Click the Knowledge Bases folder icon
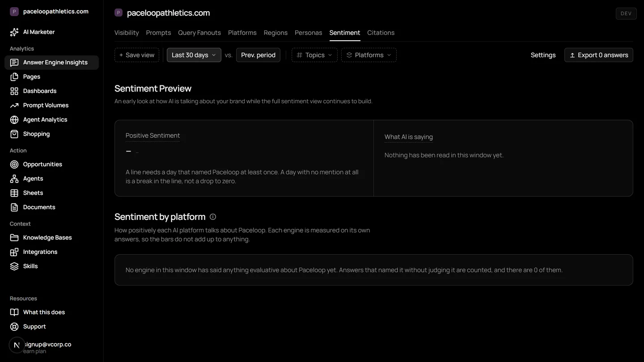644x362 pixels. coord(14,238)
